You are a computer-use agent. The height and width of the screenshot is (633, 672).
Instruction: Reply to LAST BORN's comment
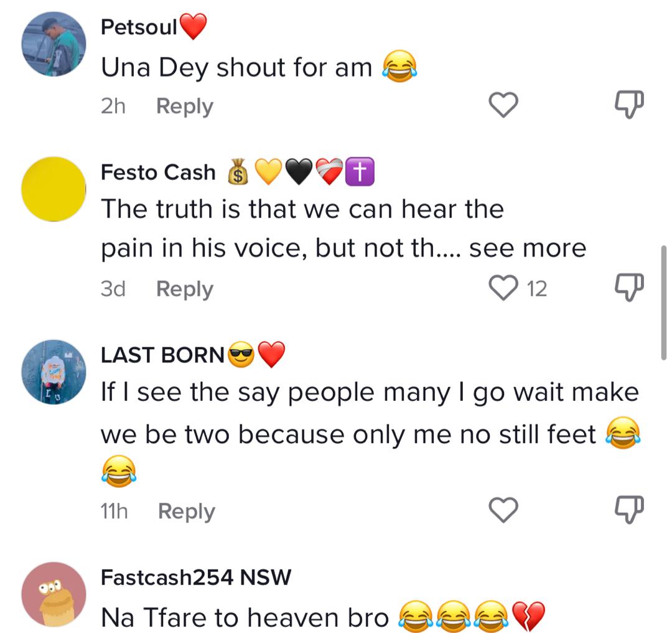187,511
